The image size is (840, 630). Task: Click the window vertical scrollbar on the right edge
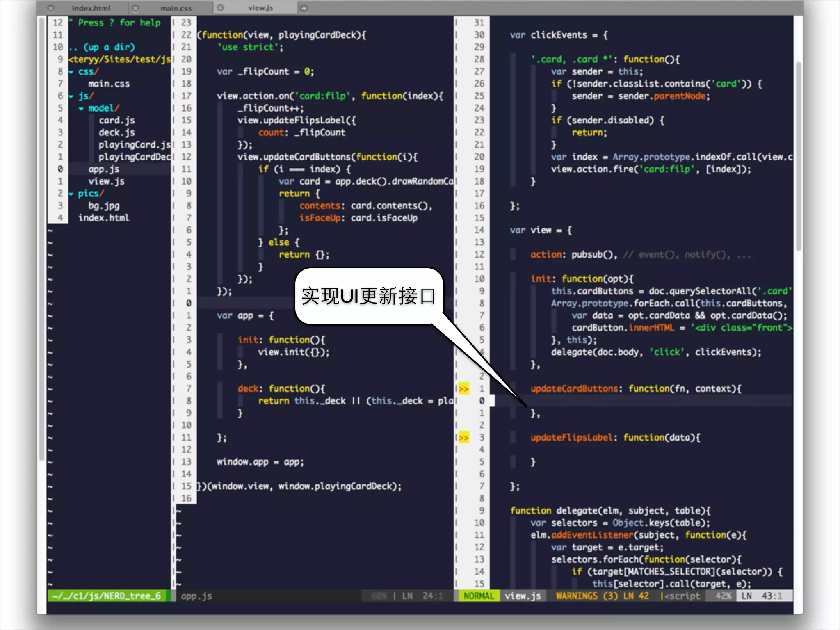798,156
